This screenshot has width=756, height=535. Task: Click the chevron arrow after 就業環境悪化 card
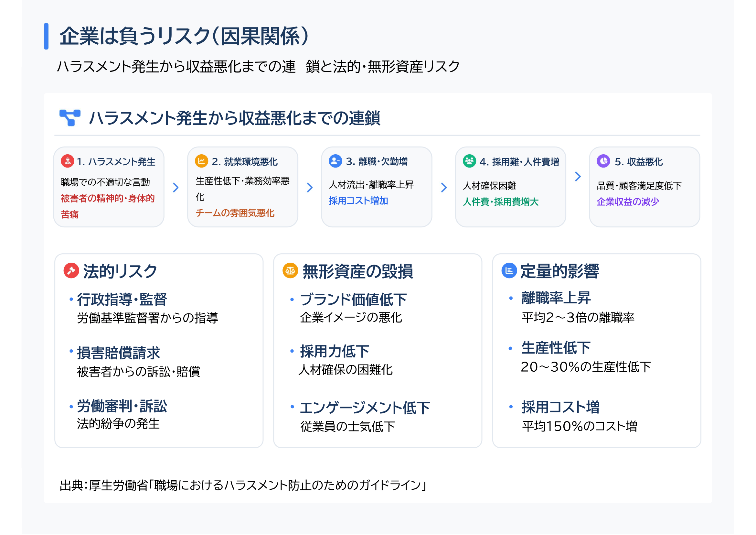click(310, 188)
